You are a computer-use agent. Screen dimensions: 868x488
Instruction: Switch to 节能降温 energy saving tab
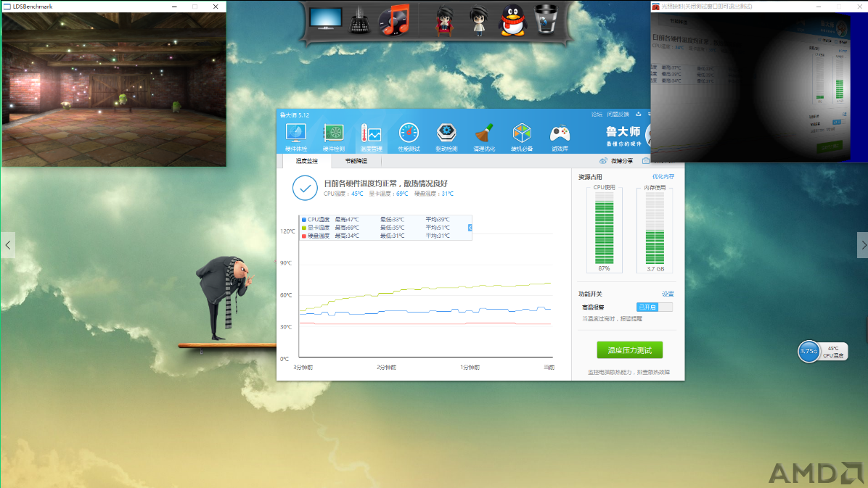click(x=356, y=161)
